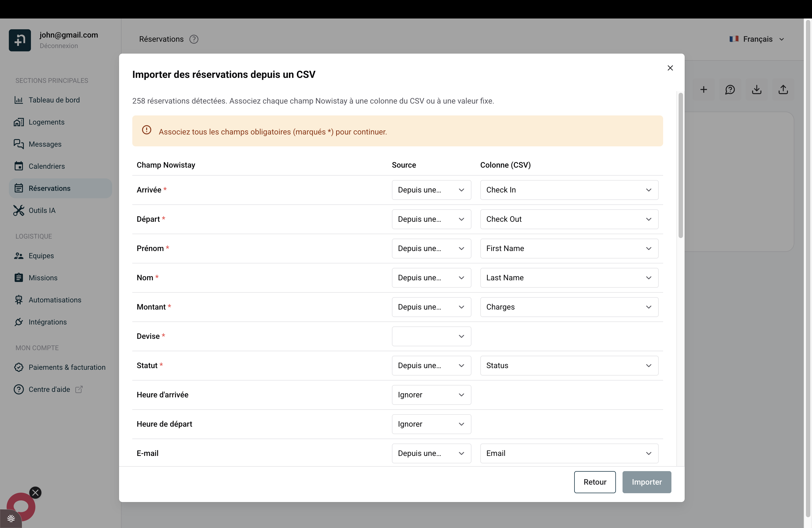Open CSV column dropdown showing Check Out
812x528 pixels.
[x=569, y=219]
